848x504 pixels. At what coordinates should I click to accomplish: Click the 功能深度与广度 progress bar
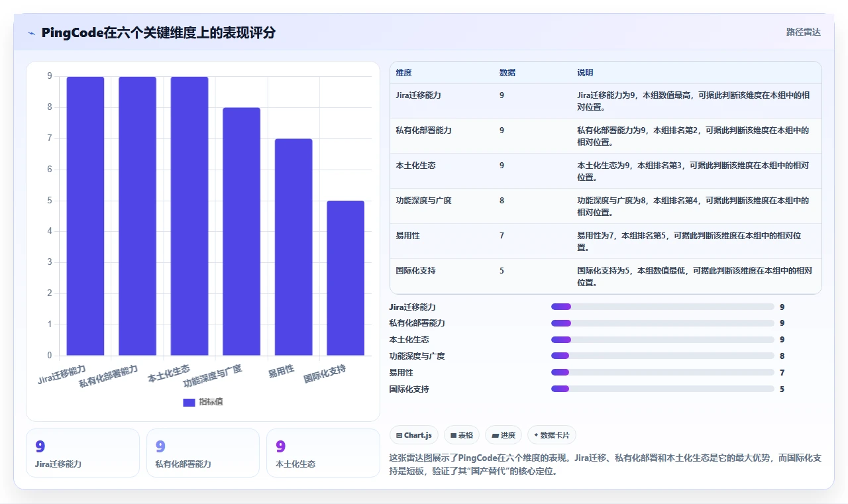(662, 356)
